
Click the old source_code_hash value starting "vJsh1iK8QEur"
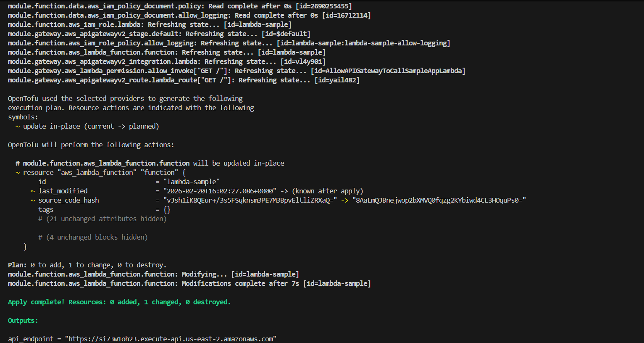250,200
